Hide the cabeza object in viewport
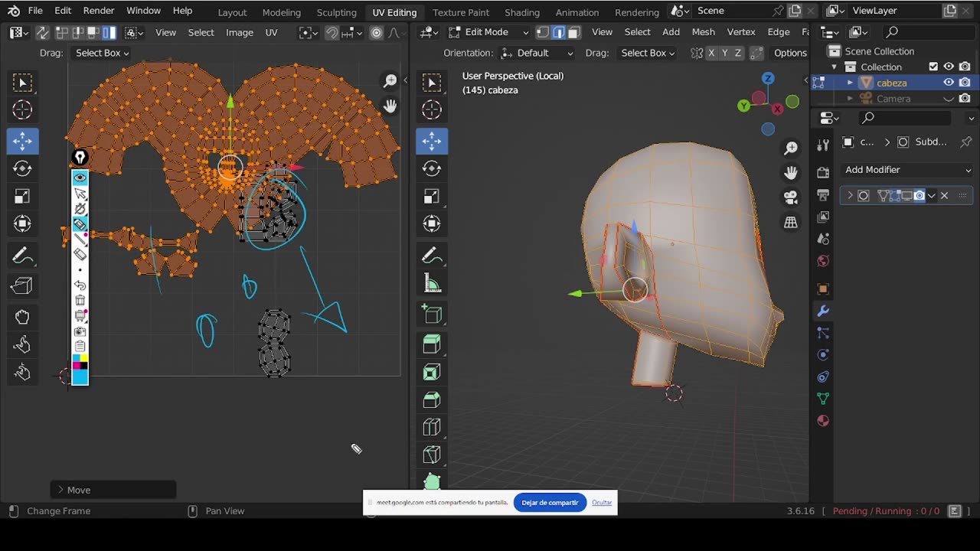Viewport: 980px width, 551px height. click(949, 83)
